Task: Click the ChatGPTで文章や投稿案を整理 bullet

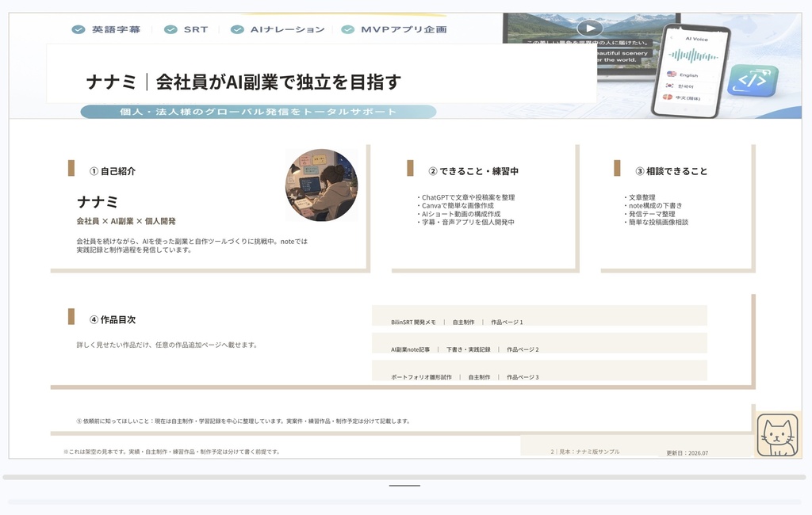Action: (x=465, y=197)
